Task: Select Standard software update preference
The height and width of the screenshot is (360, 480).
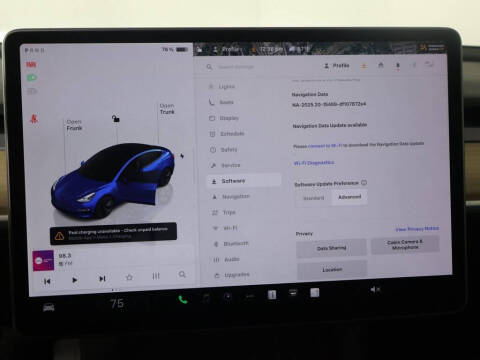Action: pos(314,198)
